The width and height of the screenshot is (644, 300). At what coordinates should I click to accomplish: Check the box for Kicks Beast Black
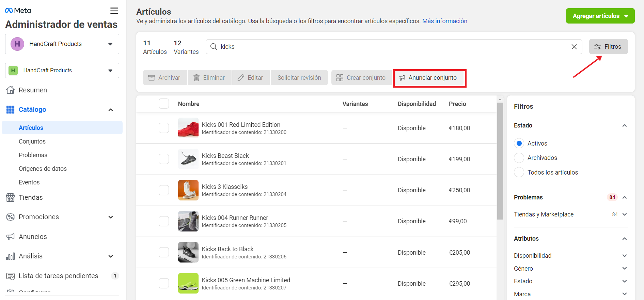click(x=164, y=159)
